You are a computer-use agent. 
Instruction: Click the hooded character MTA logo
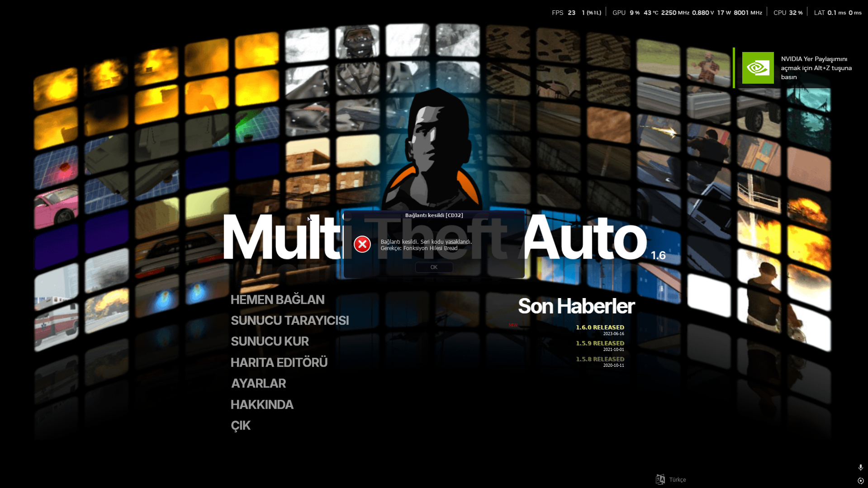pyautogui.click(x=432, y=149)
